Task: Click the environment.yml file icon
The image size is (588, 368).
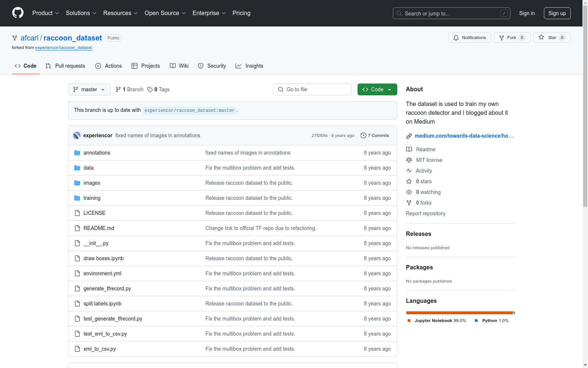Action: click(x=77, y=273)
